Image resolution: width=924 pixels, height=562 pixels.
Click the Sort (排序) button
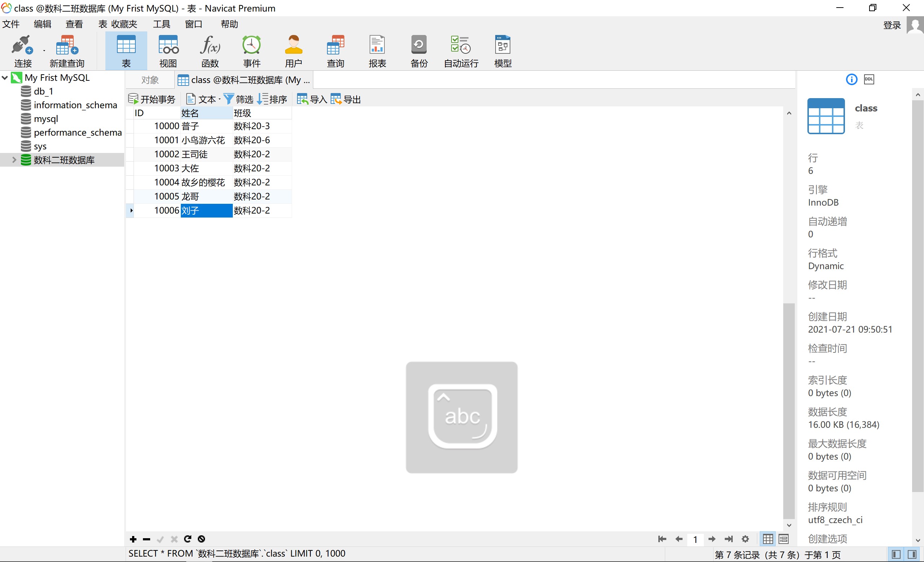click(x=272, y=99)
